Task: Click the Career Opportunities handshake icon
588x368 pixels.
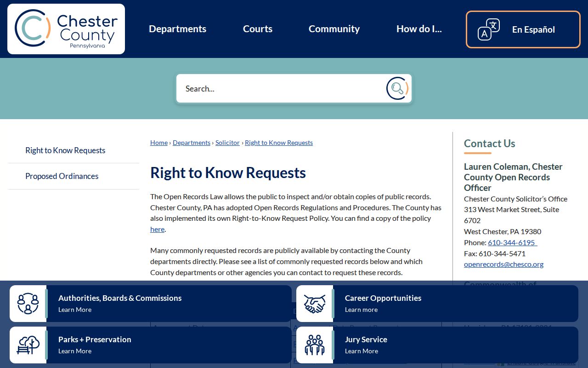Action: point(315,304)
